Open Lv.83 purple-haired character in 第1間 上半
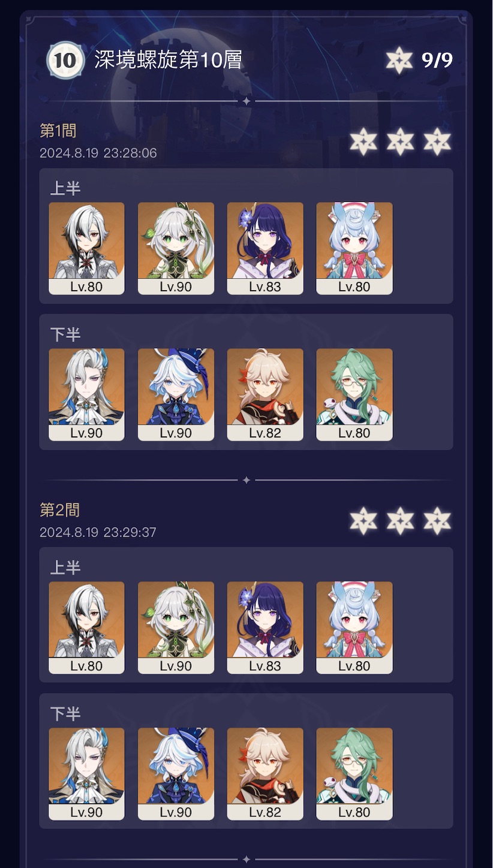 [x=265, y=248]
